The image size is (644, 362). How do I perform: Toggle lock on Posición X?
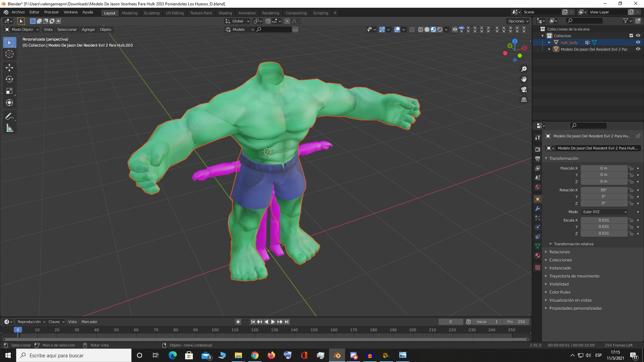(x=631, y=168)
